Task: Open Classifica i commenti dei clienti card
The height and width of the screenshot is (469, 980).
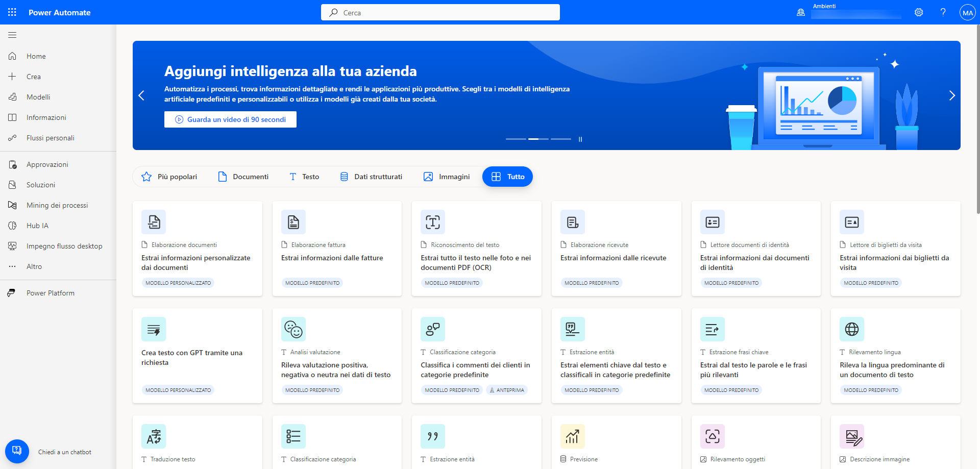Action: (x=477, y=356)
